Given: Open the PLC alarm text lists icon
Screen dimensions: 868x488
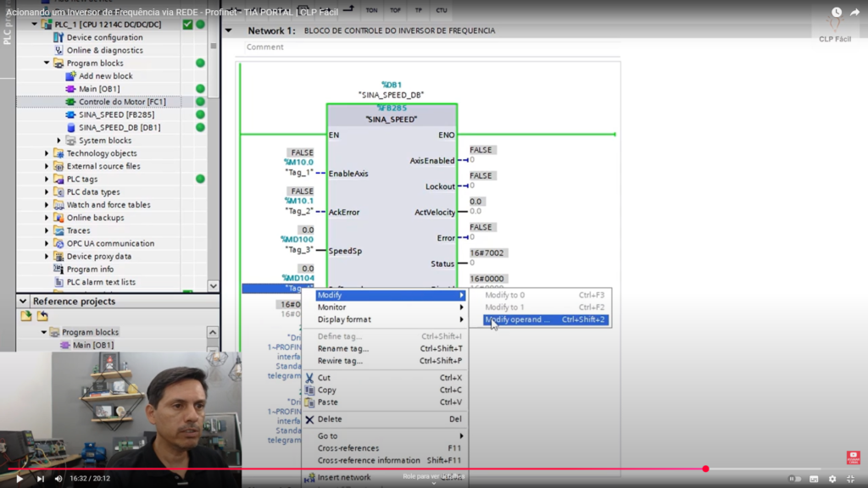Looking at the screenshot, I should tap(58, 282).
